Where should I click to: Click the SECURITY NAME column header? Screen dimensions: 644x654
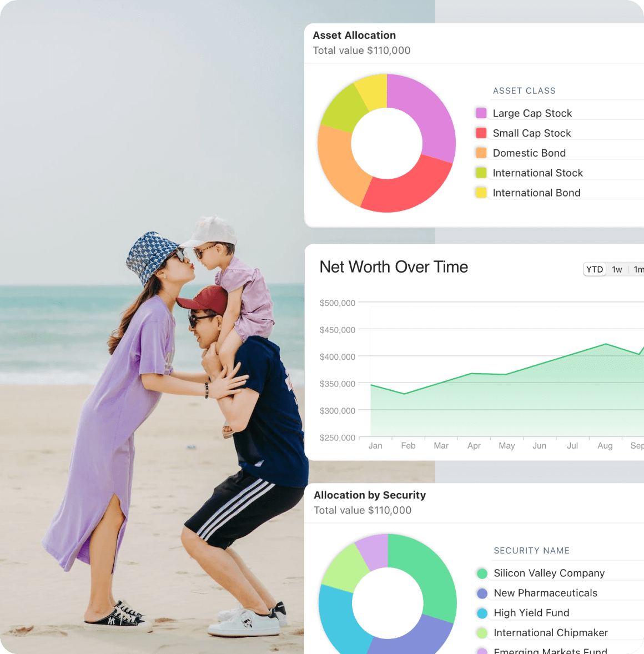click(531, 550)
